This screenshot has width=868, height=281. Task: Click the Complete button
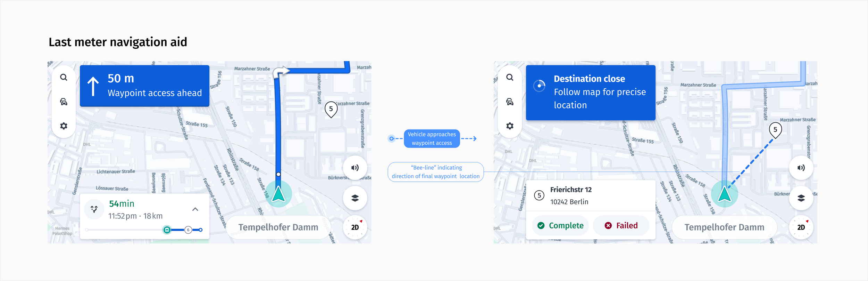[560, 225]
